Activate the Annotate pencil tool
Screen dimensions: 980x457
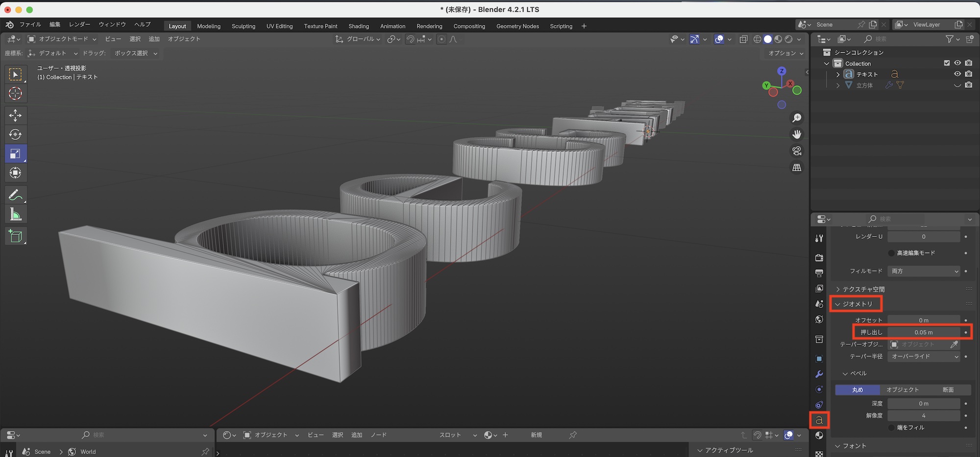coord(15,195)
